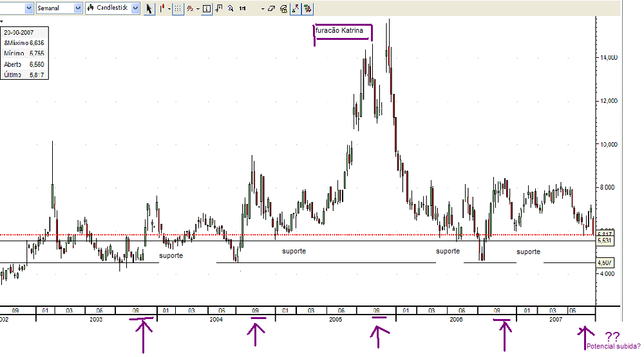Viewport: 644px width, 357px height.
Task: Toggle the data info box button
Action: point(207,8)
